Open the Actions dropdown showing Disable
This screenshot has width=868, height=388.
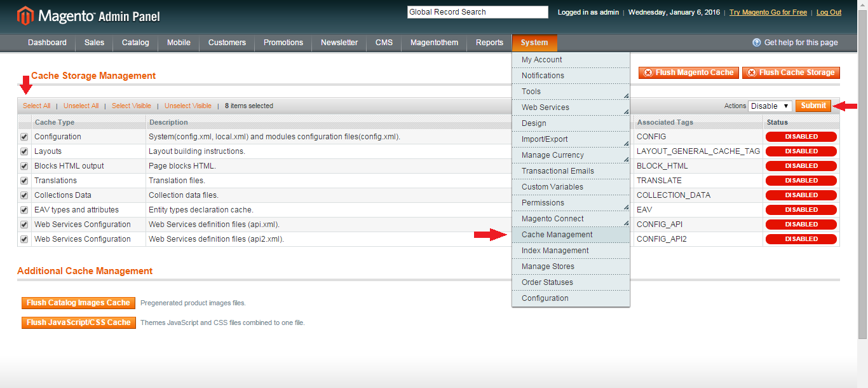[x=770, y=106]
